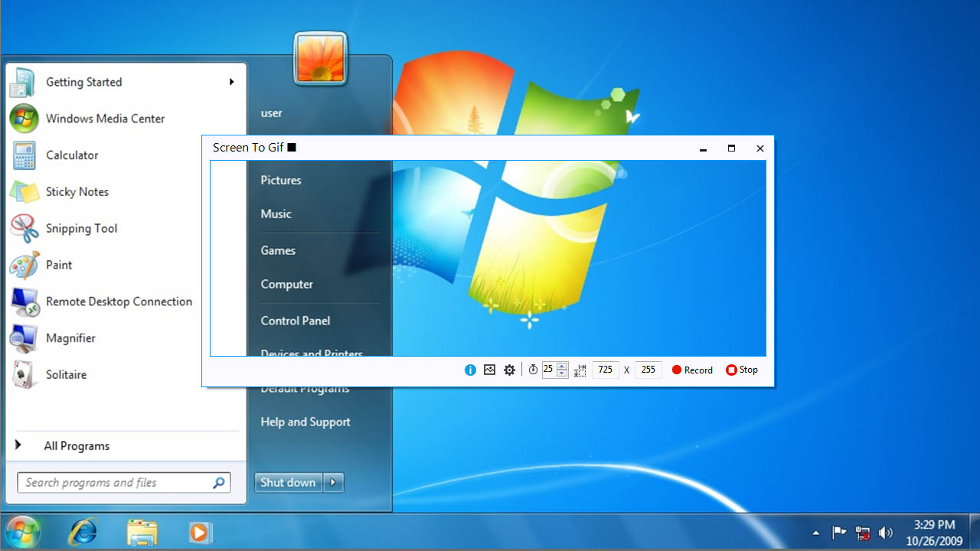
Task: Click the height field showing 255
Action: coord(648,370)
